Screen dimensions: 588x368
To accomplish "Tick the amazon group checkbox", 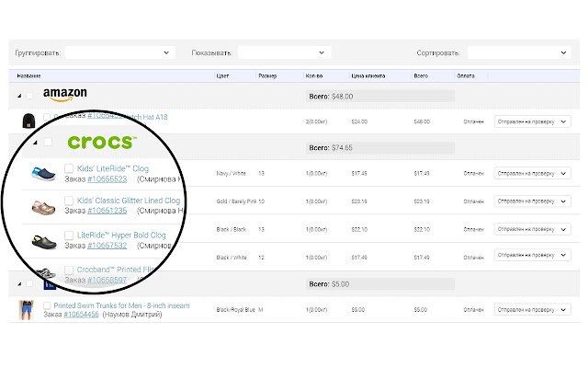I will point(29,96).
